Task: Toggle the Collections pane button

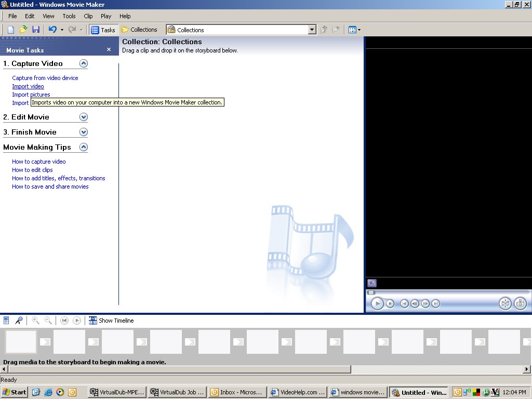Action: (139, 30)
